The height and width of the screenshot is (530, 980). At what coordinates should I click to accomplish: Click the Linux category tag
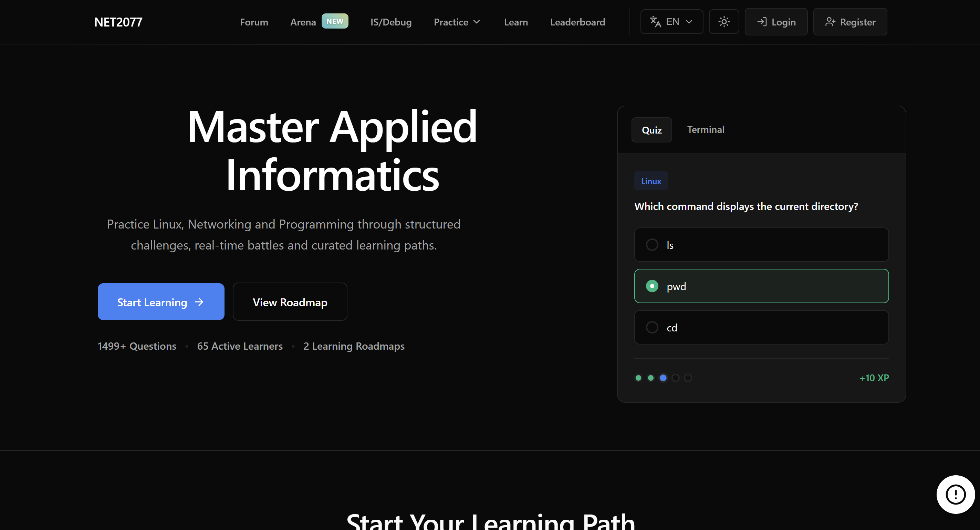pos(650,181)
